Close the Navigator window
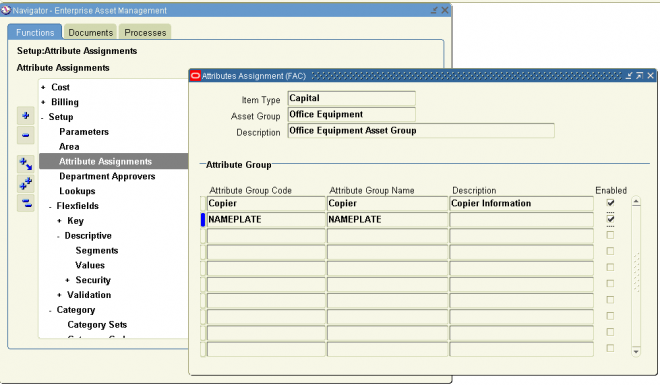This screenshot has width=660, height=385. pos(444,10)
